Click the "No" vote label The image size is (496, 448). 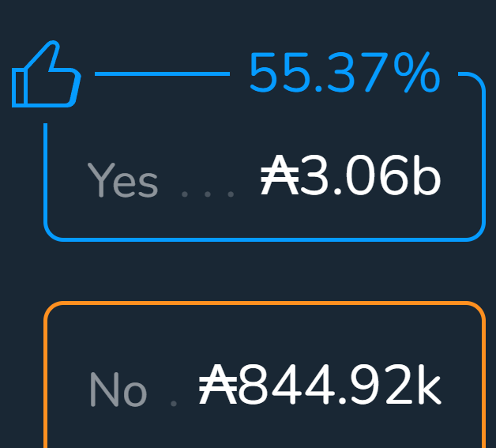tap(118, 390)
